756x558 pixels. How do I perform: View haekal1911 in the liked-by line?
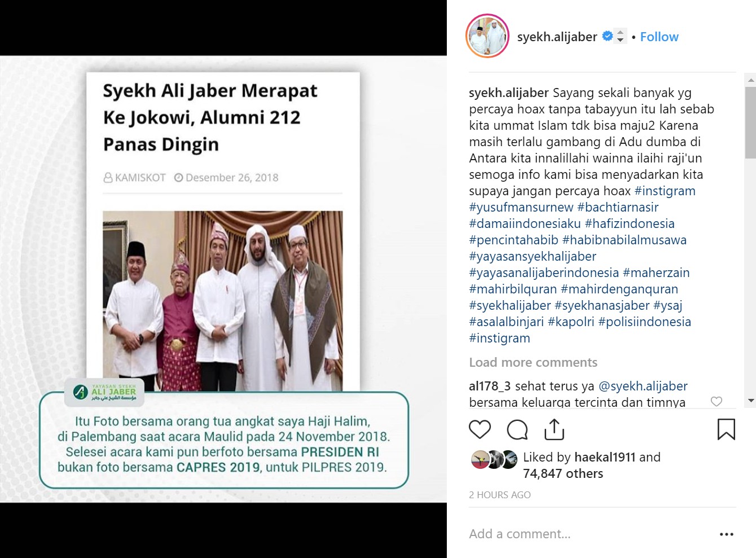click(x=605, y=457)
